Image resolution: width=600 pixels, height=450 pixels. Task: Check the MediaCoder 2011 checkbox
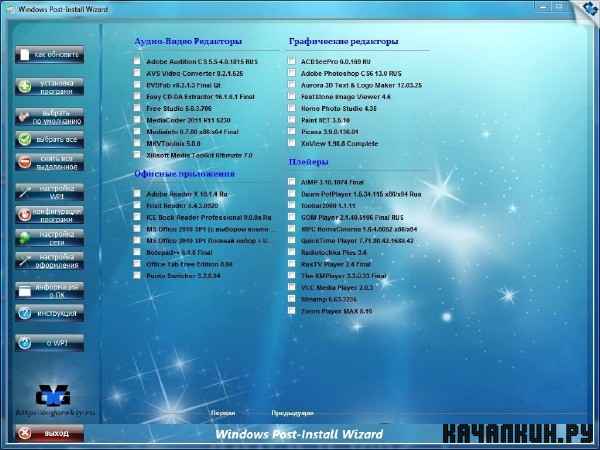tap(137, 120)
